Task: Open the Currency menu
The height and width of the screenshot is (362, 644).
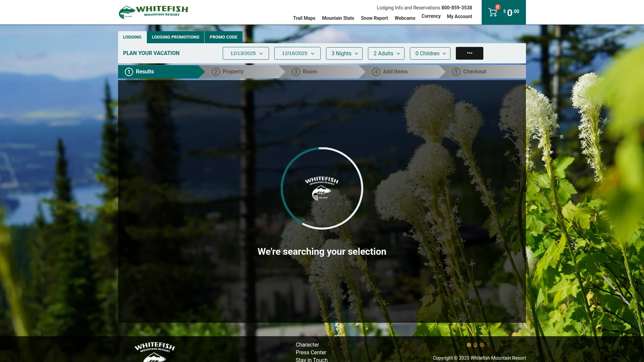Action: click(x=431, y=16)
